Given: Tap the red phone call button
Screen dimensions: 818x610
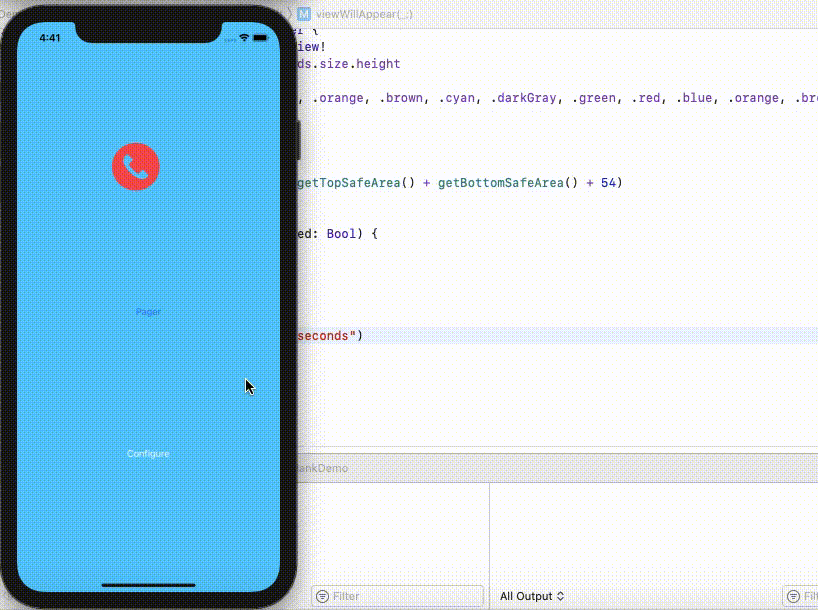Looking at the screenshot, I should (136, 166).
